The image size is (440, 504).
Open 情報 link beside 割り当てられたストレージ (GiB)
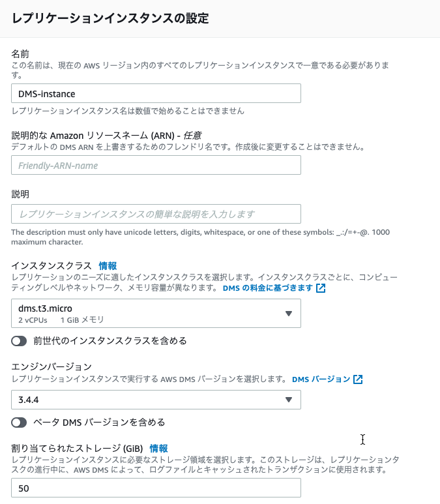tap(159, 449)
